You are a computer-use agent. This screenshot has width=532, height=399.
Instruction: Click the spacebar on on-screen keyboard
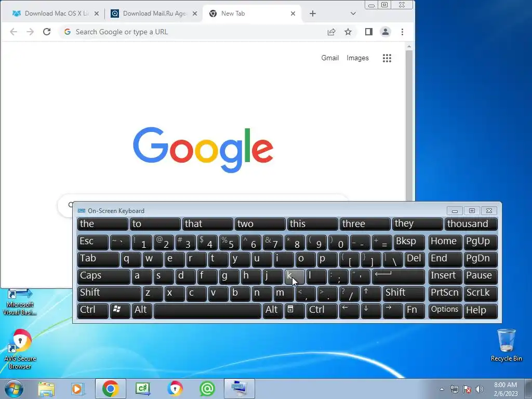pyautogui.click(x=207, y=311)
